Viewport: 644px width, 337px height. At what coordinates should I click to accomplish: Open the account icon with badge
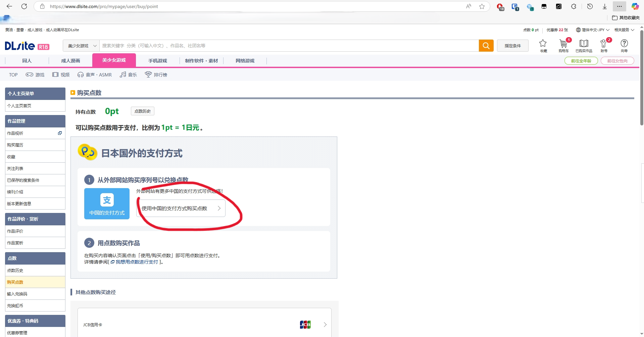click(604, 44)
